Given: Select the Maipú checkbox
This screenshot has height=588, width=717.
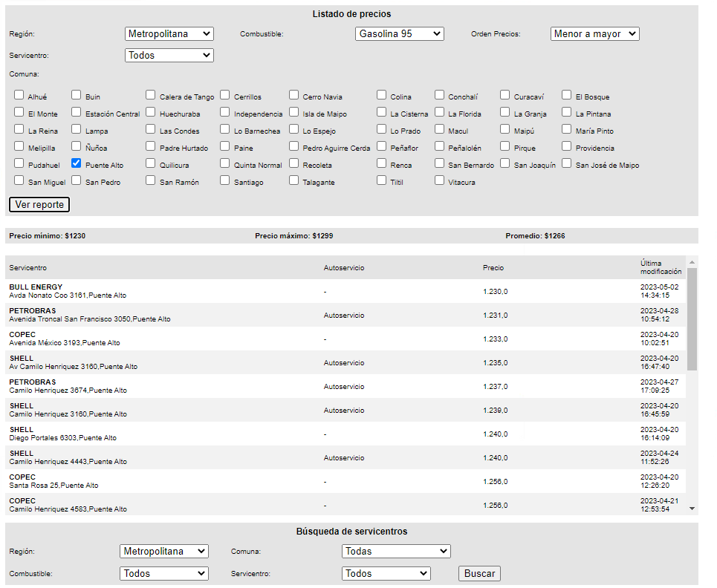Looking at the screenshot, I should point(505,129).
